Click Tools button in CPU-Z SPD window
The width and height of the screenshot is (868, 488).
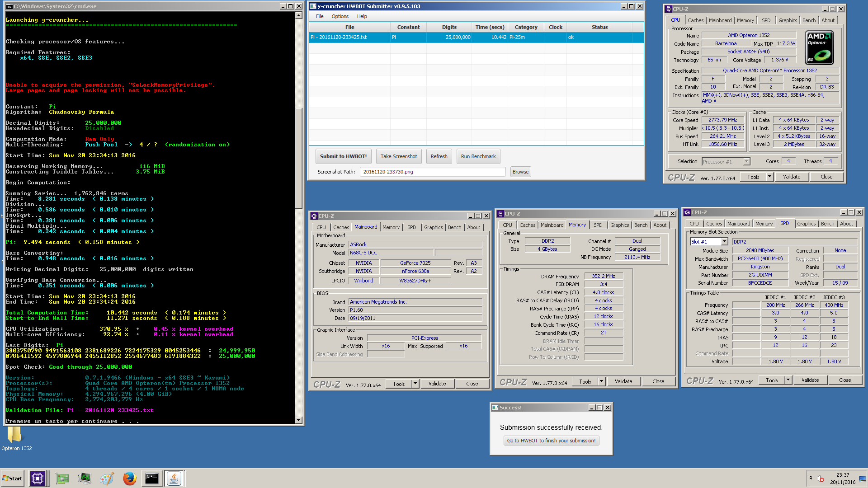click(772, 380)
